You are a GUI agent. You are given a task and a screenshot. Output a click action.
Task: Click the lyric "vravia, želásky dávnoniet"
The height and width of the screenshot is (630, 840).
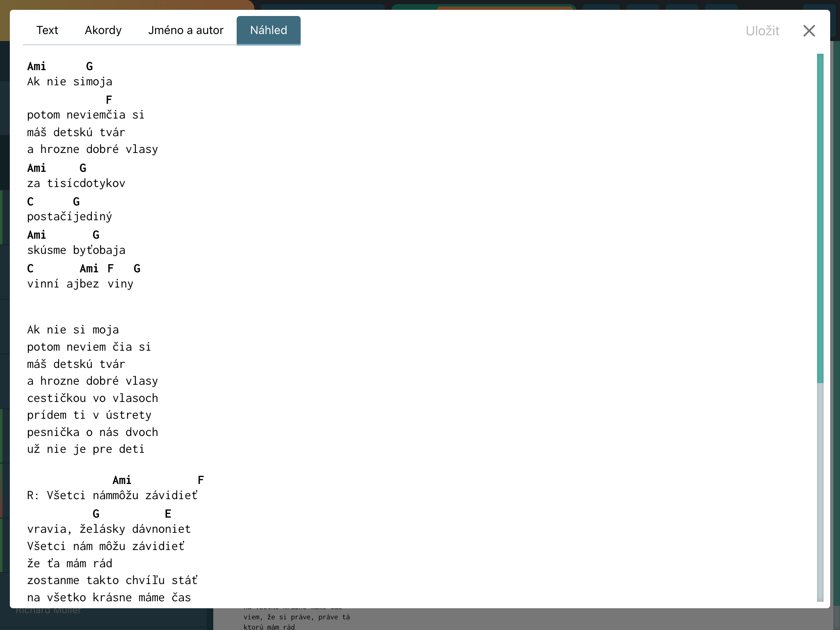(109, 529)
